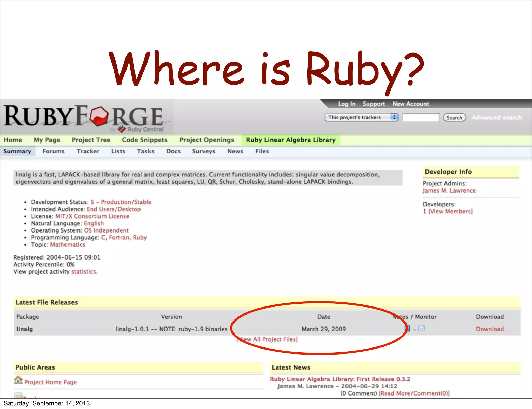
Task: Open the 'This project's trackers' search dropdown
Action: coord(362,117)
